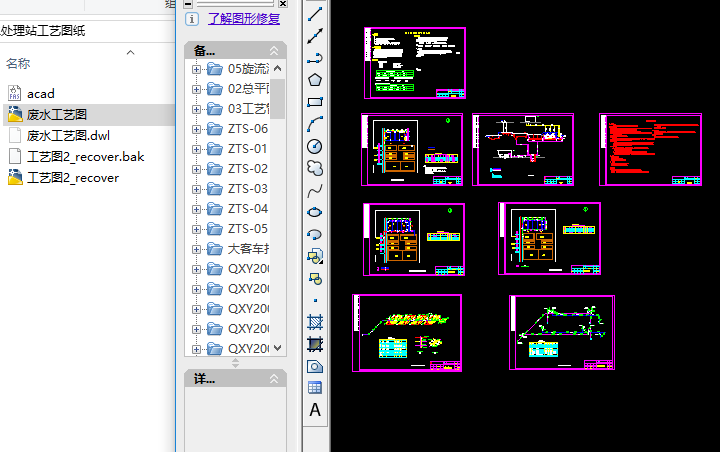Screen dimensions: 720x452
Task: Select the Multiline Text tool
Action: tap(315, 410)
